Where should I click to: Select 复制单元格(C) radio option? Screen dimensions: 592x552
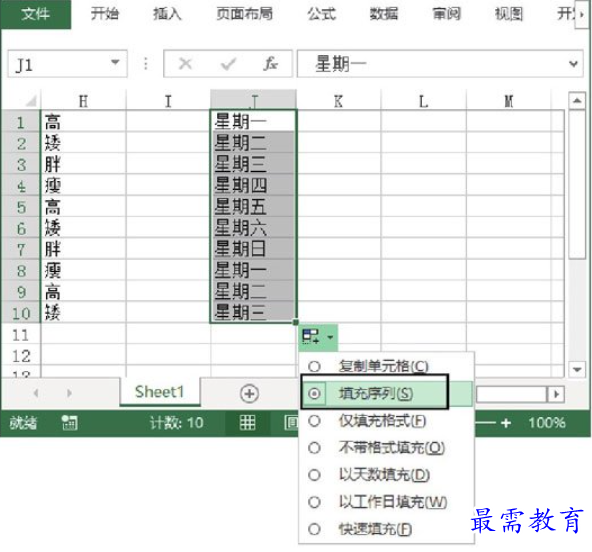coord(386,366)
